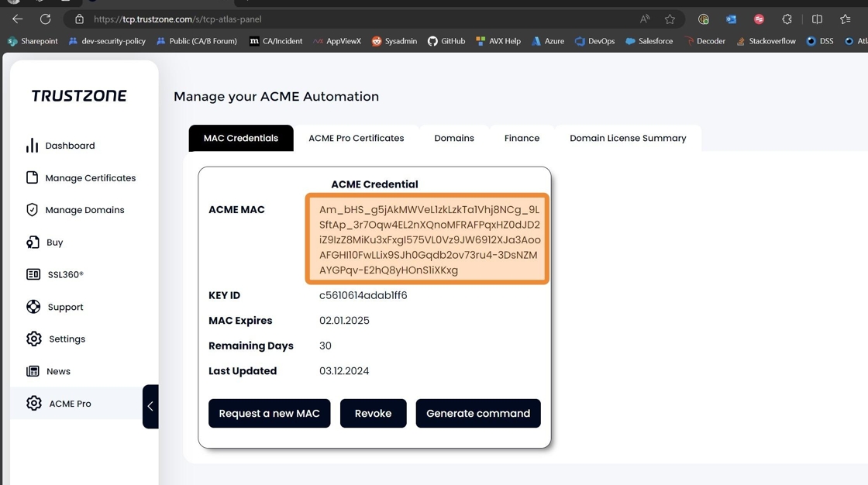This screenshot has width=868, height=485.
Task: Go back with the browser back arrow
Action: (x=17, y=19)
